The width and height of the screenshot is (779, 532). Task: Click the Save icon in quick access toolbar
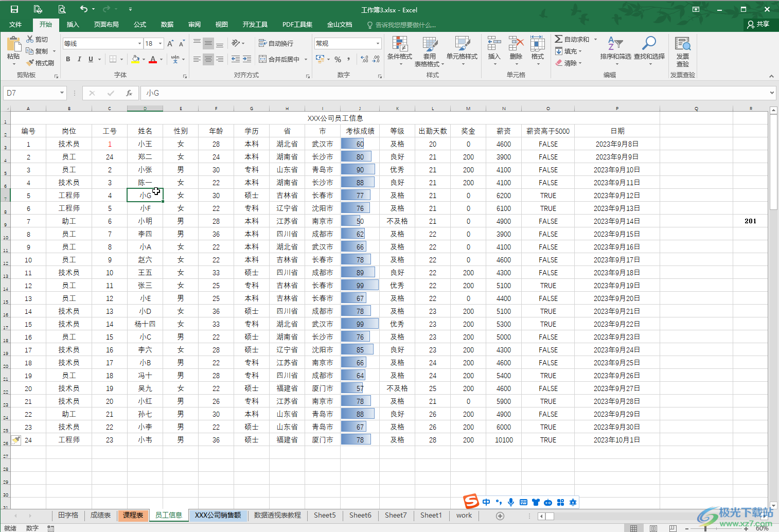click(x=14, y=9)
